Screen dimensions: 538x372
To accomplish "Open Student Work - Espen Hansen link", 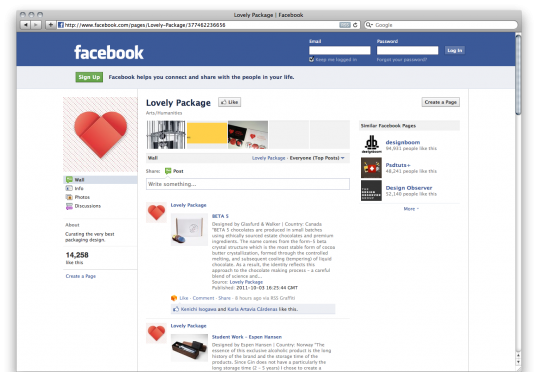I will click(247, 337).
